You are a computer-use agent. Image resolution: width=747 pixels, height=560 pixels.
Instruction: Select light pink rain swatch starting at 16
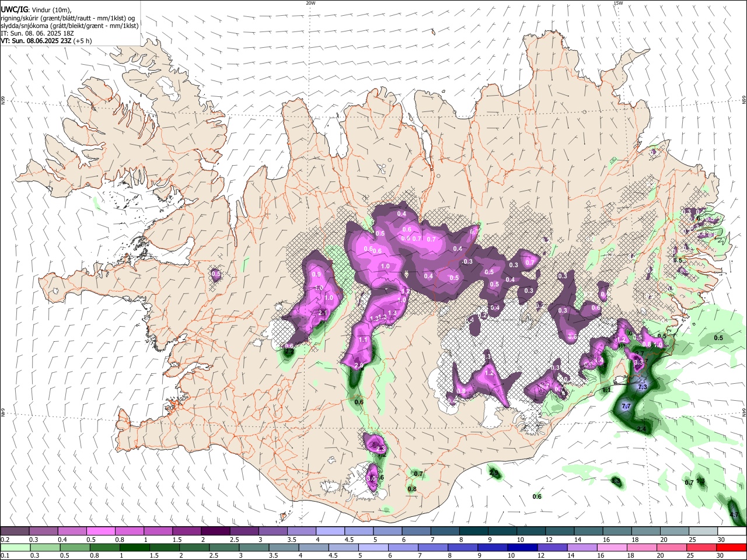[x=612, y=547]
